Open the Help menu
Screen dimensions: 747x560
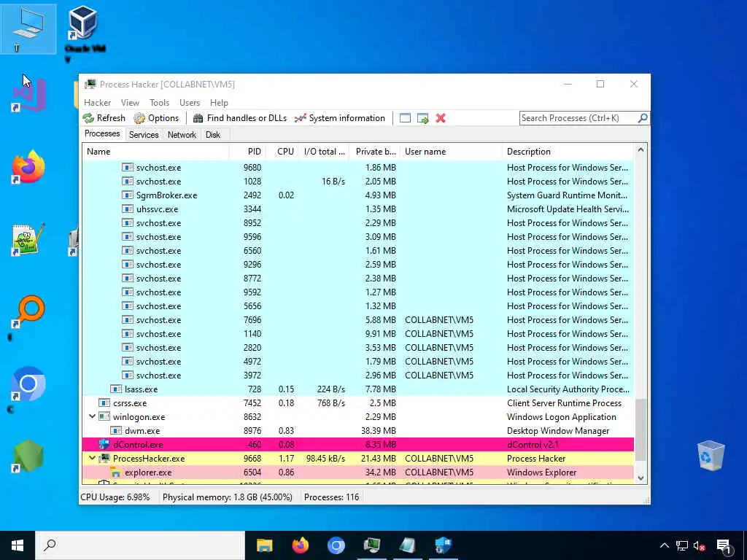point(219,103)
